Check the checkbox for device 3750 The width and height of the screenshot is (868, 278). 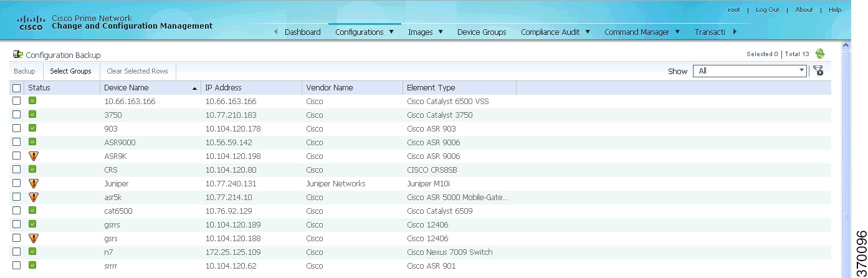click(x=17, y=115)
